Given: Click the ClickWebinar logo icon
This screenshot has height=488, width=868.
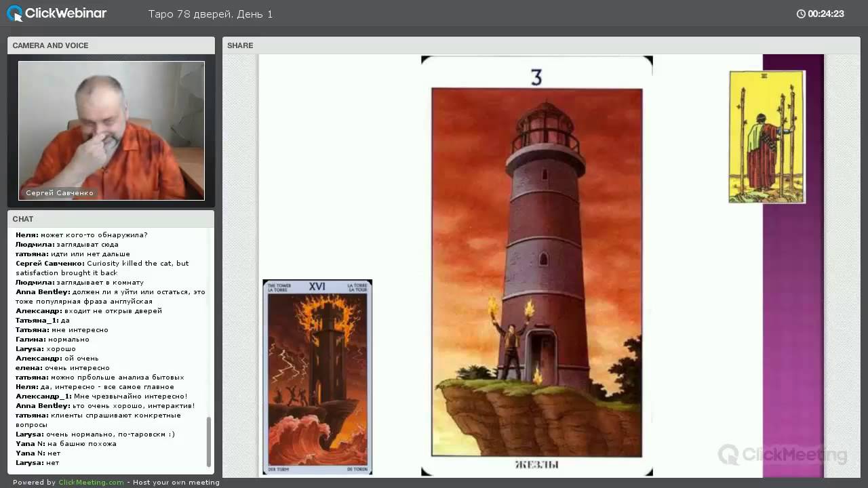Looking at the screenshot, I should click(x=14, y=13).
